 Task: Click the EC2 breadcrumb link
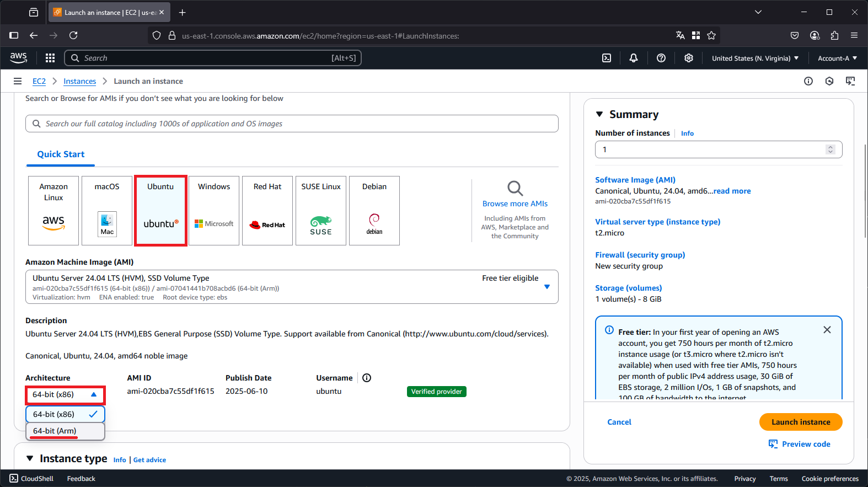(39, 81)
